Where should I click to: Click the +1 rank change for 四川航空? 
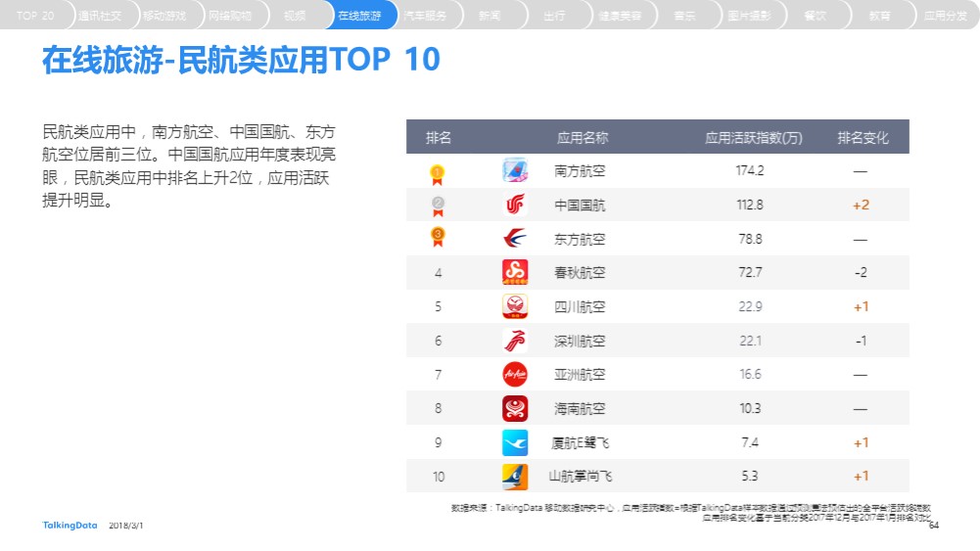tap(862, 306)
